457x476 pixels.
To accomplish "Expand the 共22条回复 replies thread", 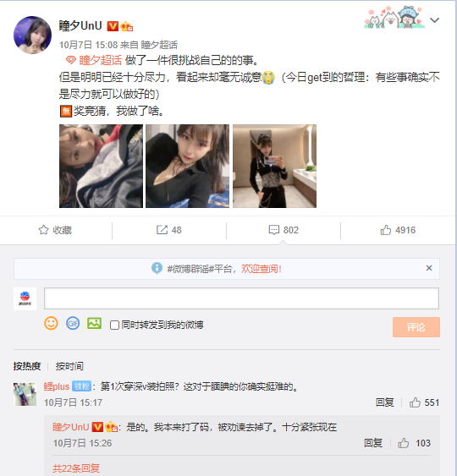I will click(76, 468).
